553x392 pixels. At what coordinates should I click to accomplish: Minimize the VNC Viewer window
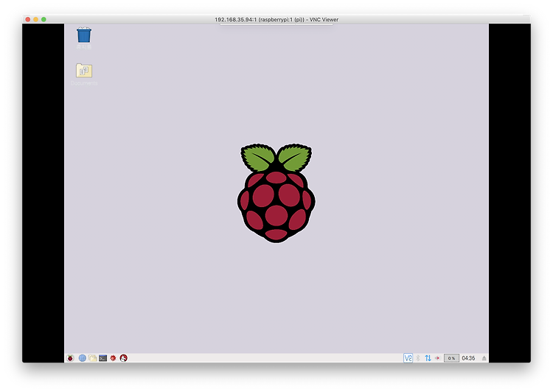tap(36, 19)
